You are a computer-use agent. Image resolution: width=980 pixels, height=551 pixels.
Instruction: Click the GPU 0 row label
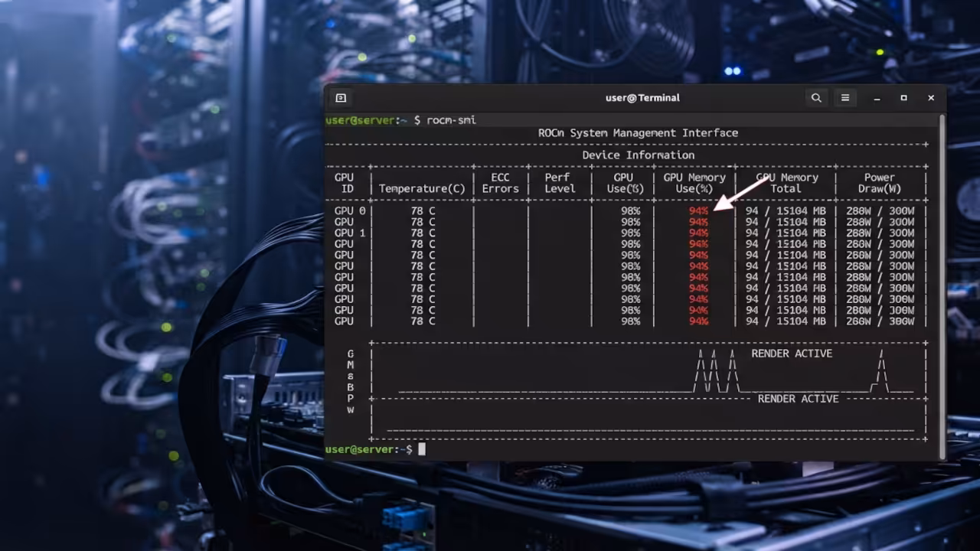click(349, 211)
